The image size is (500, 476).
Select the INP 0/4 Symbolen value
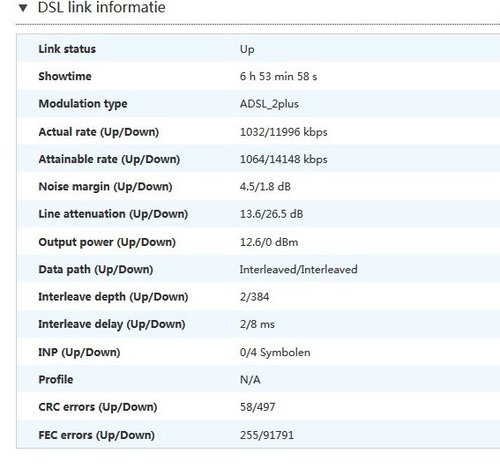coord(275,352)
